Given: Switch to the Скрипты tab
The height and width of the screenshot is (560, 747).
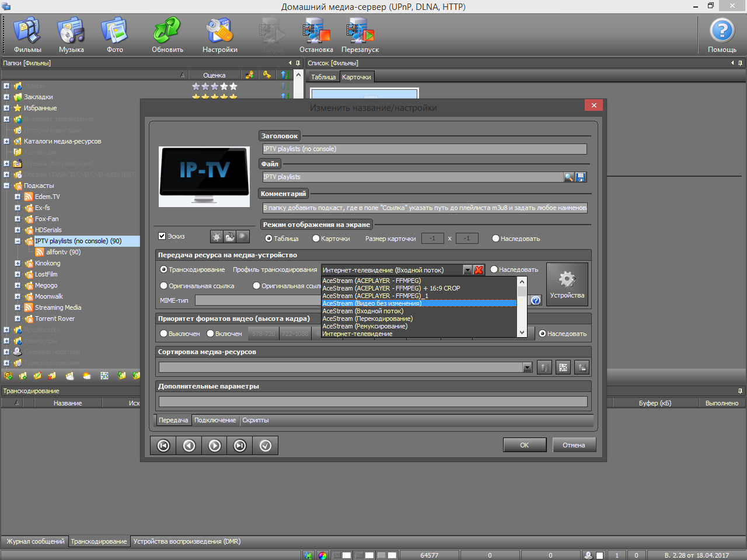Looking at the screenshot, I should (255, 420).
